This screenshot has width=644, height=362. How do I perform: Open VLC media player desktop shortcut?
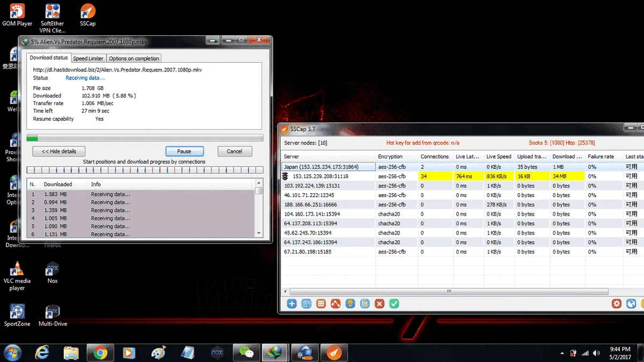[x=17, y=276]
